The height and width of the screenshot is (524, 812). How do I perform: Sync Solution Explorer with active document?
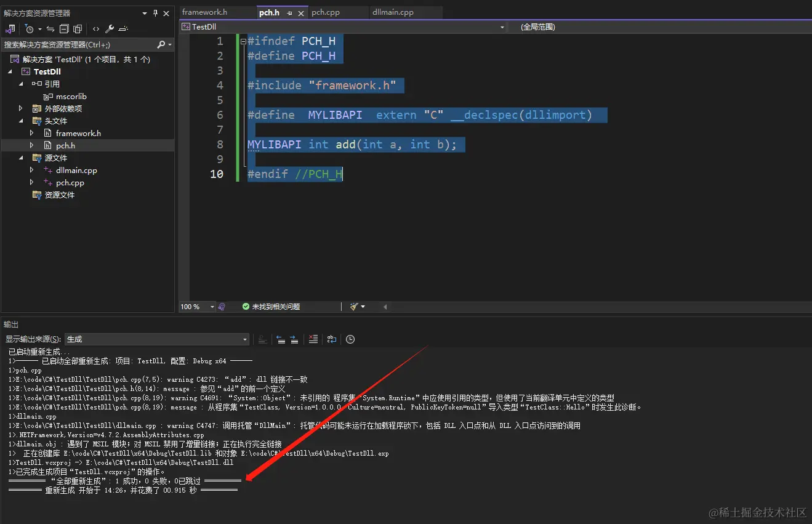click(x=50, y=29)
